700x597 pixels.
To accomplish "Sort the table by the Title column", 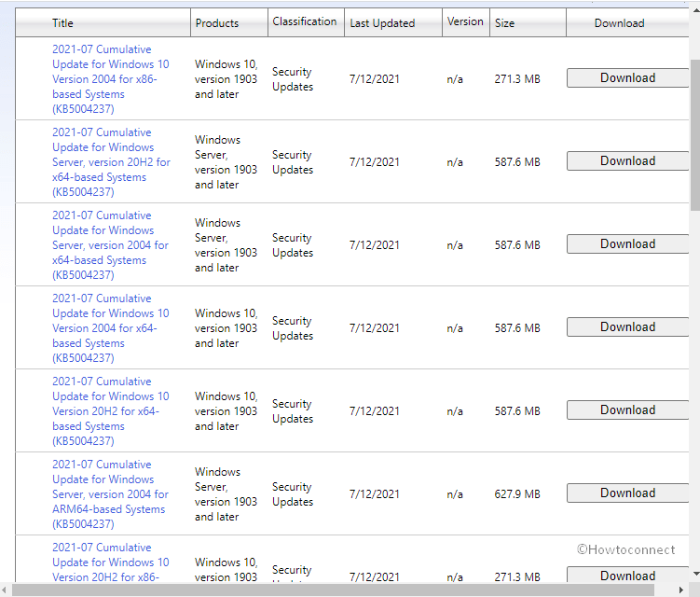I will (63, 23).
